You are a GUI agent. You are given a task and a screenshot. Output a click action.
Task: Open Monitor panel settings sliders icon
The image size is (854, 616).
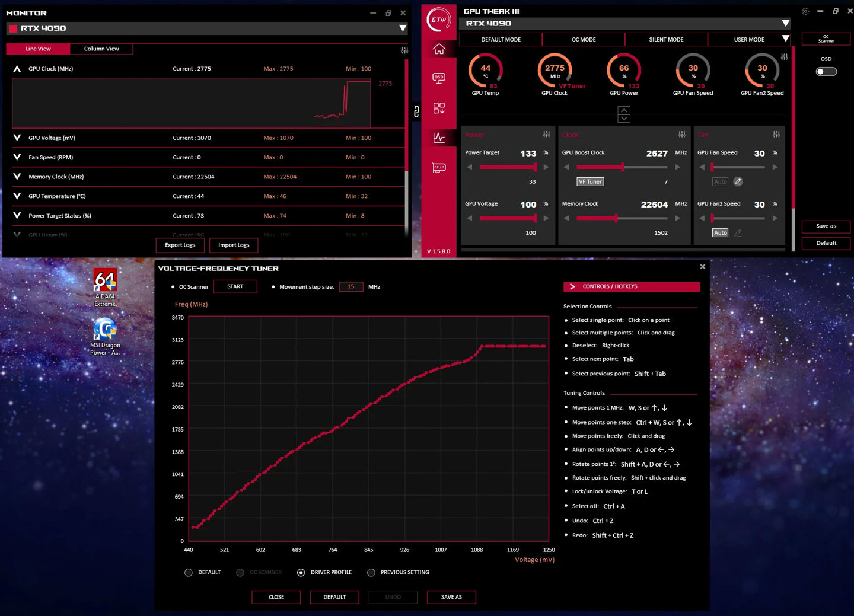pyautogui.click(x=404, y=50)
